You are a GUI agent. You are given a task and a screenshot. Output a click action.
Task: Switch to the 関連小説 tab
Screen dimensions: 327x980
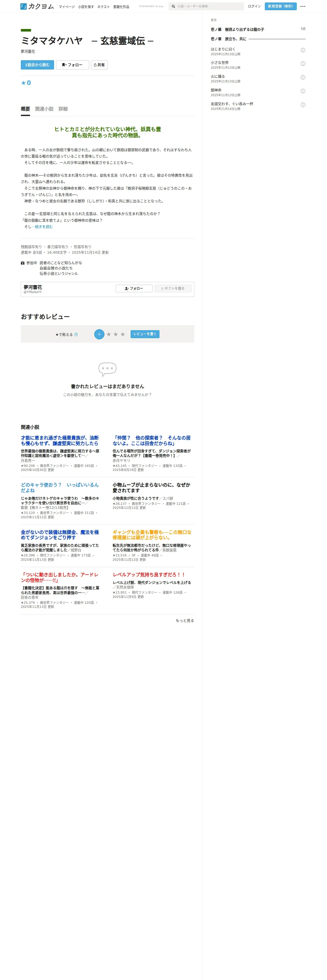coord(44,109)
